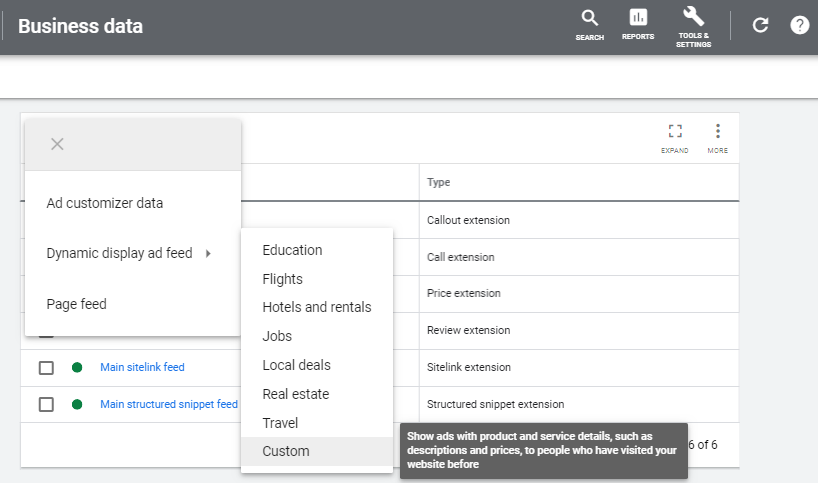Open the More options three-dot menu
This screenshot has height=483, width=818.
point(717,137)
